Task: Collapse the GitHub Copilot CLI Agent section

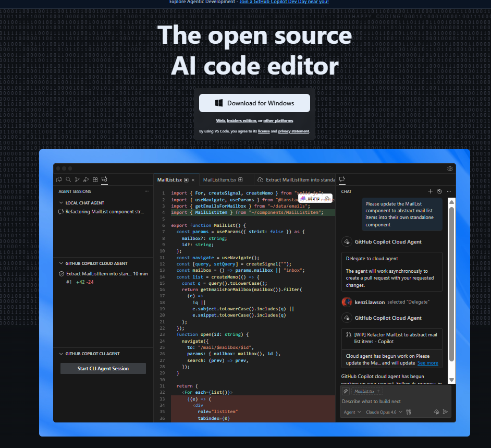Action: [61, 354]
